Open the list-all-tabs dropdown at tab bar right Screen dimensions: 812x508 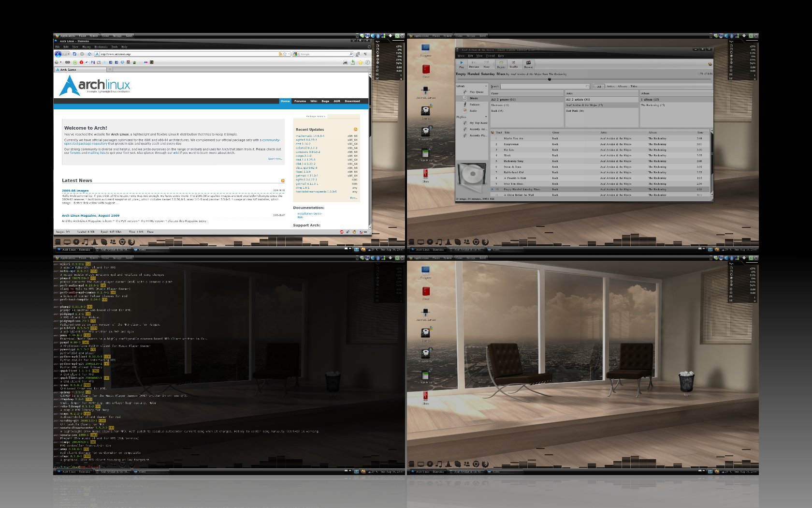coord(370,69)
